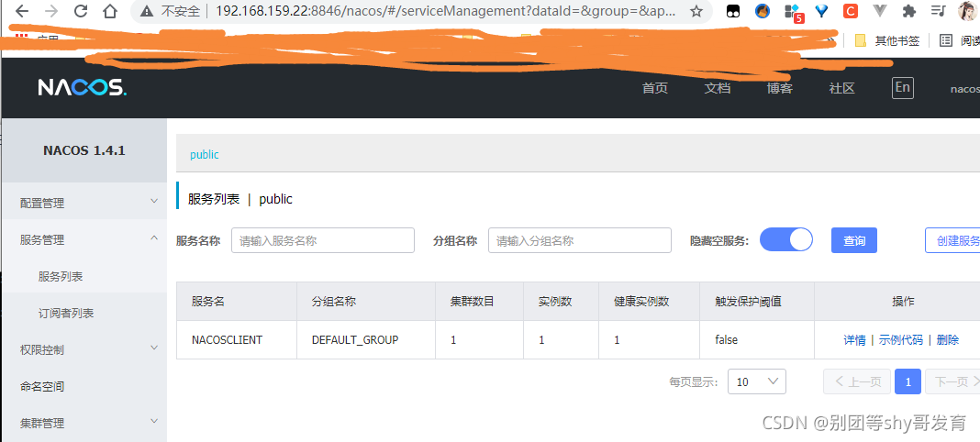Collapse the 服务管理 sidebar menu
Screen dimensions: 980x442
pyautogui.click(x=84, y=239)
